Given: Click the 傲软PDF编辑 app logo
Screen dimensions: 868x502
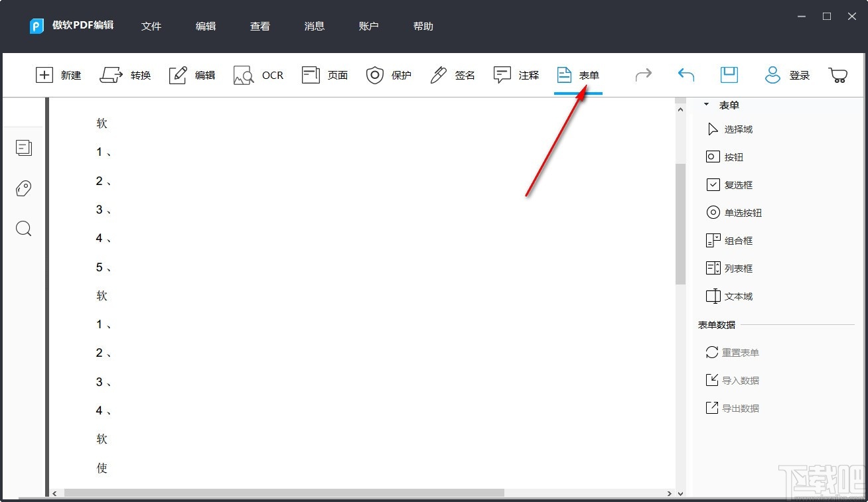Looking at the screenshot, I should (x=36, y=26).
